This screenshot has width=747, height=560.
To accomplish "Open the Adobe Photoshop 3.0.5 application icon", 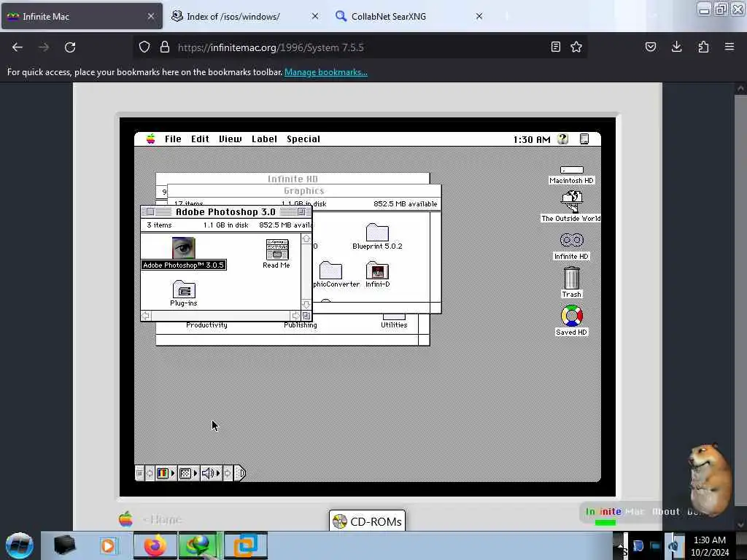I will click(183, 248).
